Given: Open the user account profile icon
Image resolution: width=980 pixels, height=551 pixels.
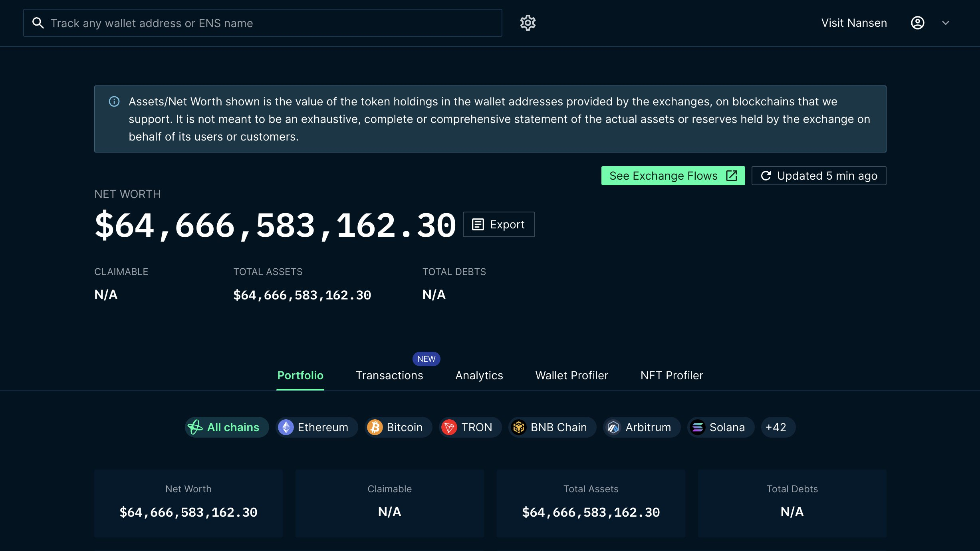Looking at the screenshot, I should coord(917,23).
